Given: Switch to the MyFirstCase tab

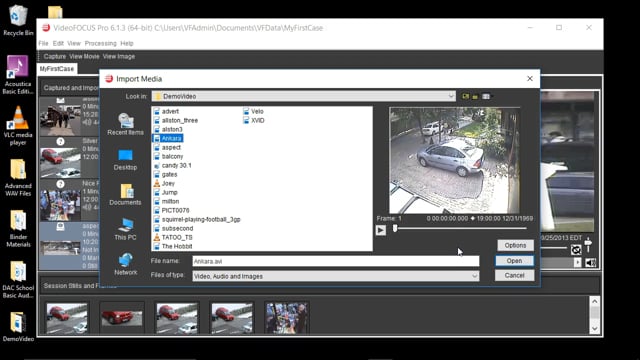Looking at the screenshot, I should (57, 69).
